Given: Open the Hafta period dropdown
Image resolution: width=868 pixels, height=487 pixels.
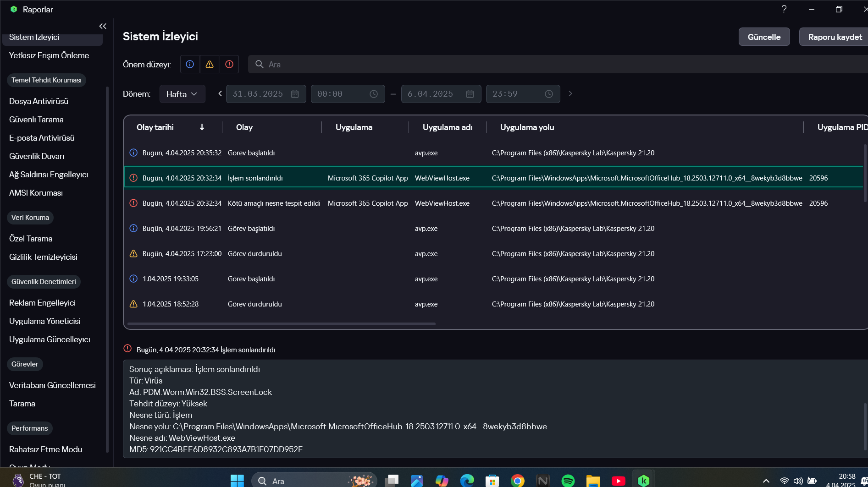Looking at the screenshot, I should [182, 94].
